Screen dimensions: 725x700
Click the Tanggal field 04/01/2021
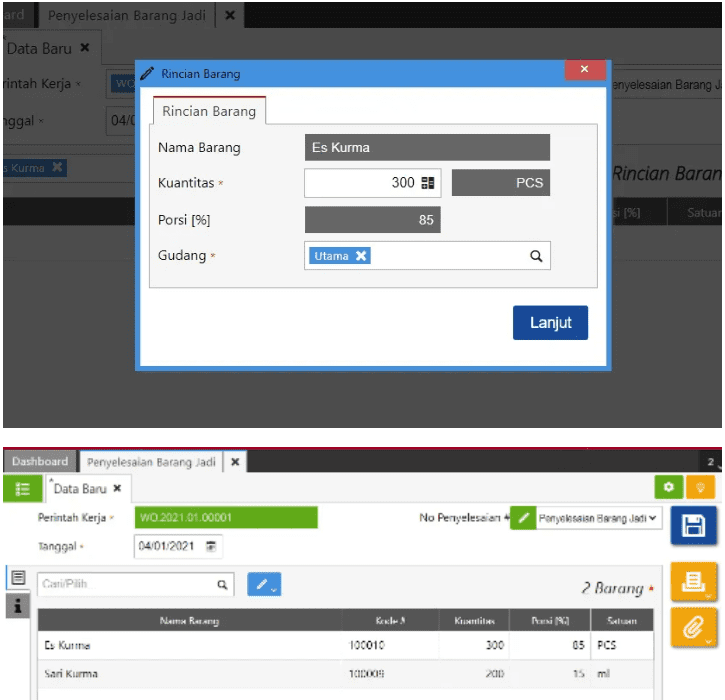[x=178, y=546]
